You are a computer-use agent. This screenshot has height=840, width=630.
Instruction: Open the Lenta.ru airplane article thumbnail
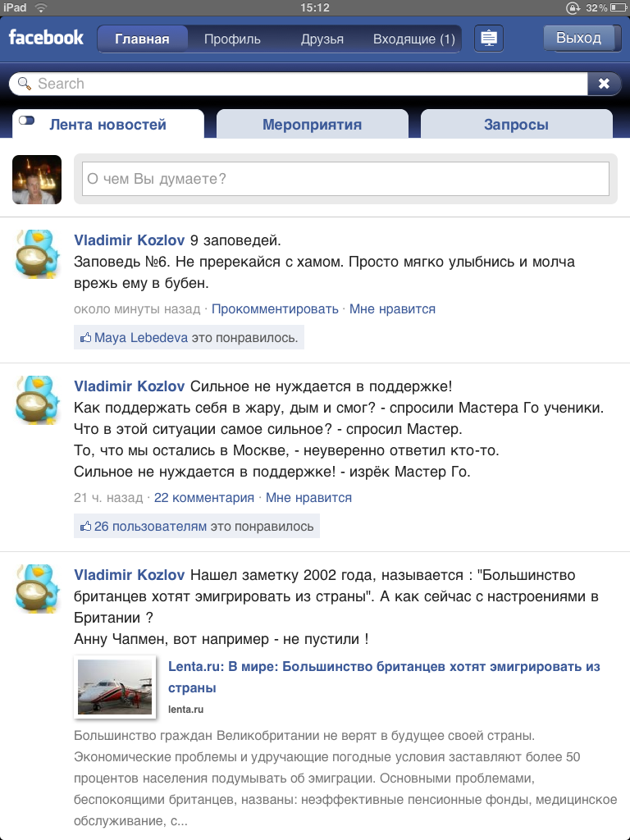coord(115,687)
